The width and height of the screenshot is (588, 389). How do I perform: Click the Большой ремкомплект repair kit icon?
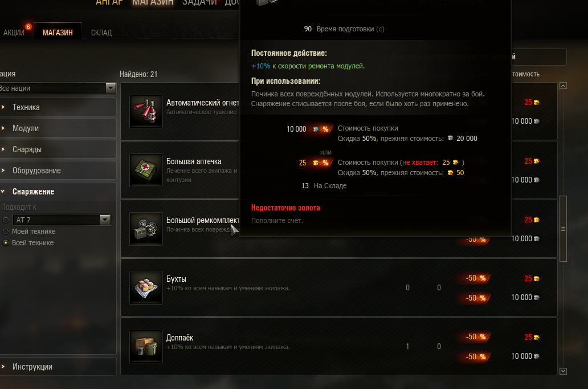click(x=146, y=229)
